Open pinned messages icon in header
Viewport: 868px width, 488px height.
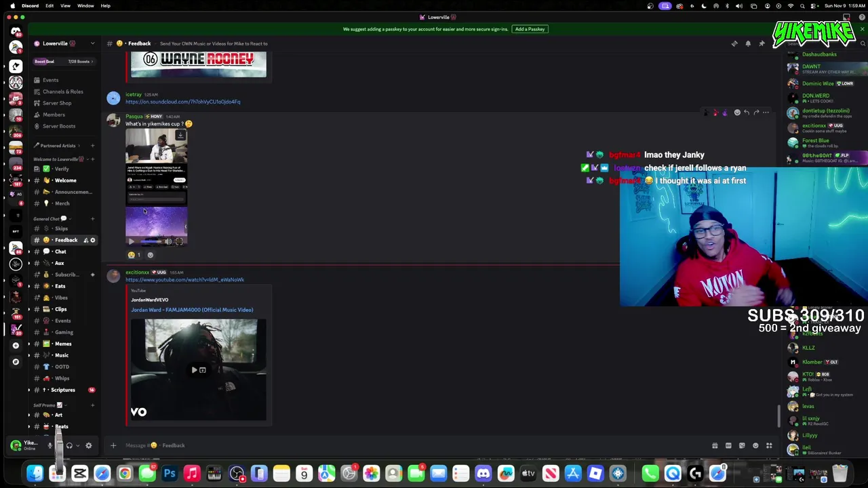pos(762,43)
